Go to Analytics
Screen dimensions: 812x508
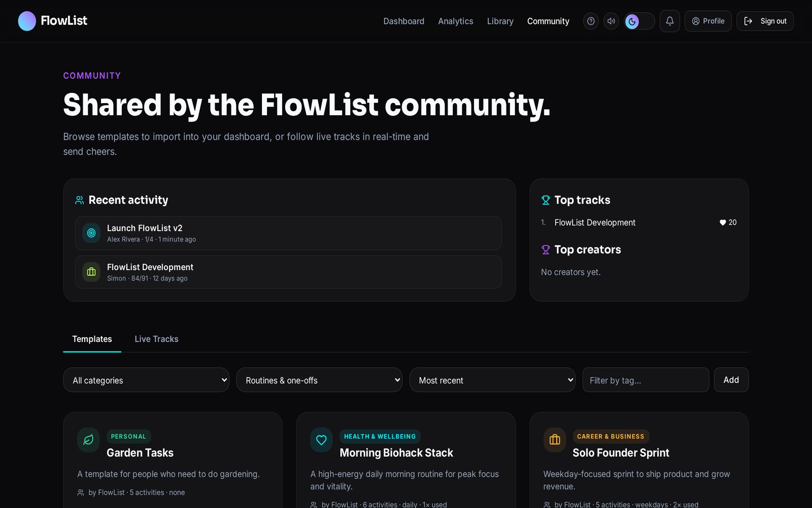(455, 21)
